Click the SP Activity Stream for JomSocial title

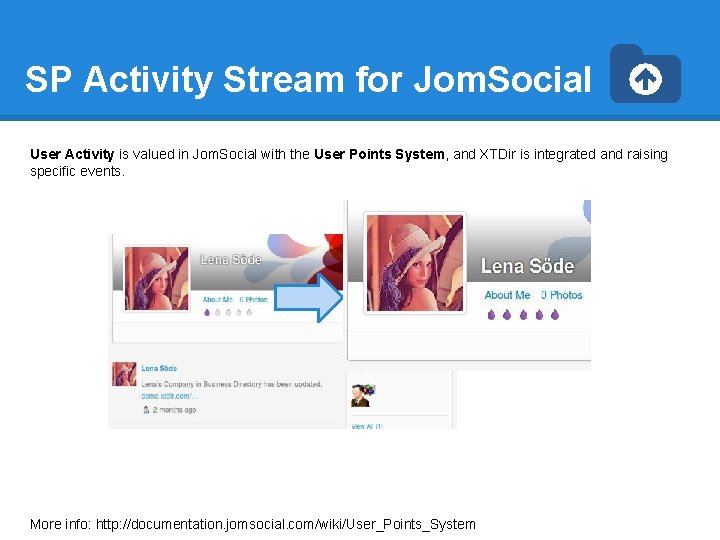(308, 79)
